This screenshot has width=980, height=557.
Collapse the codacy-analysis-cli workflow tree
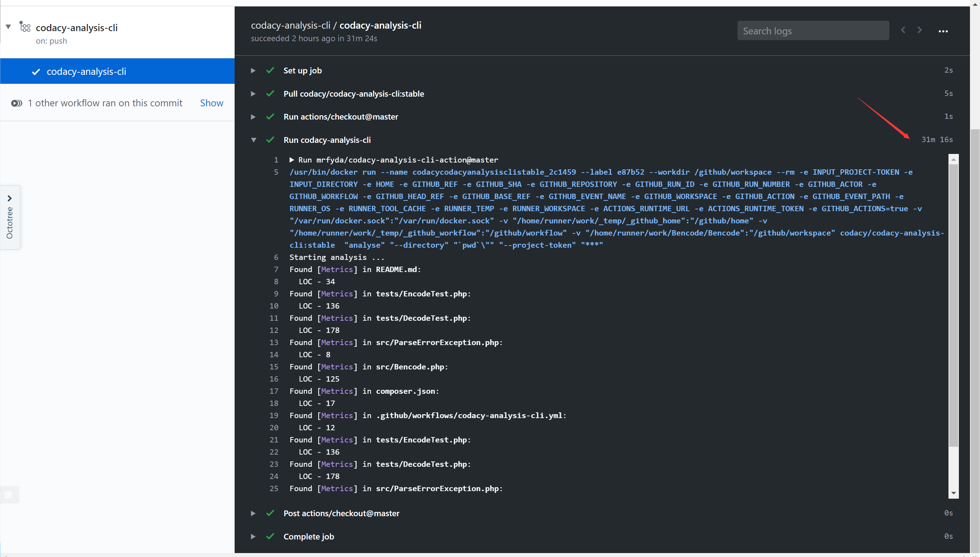click(x=9, y=27)
